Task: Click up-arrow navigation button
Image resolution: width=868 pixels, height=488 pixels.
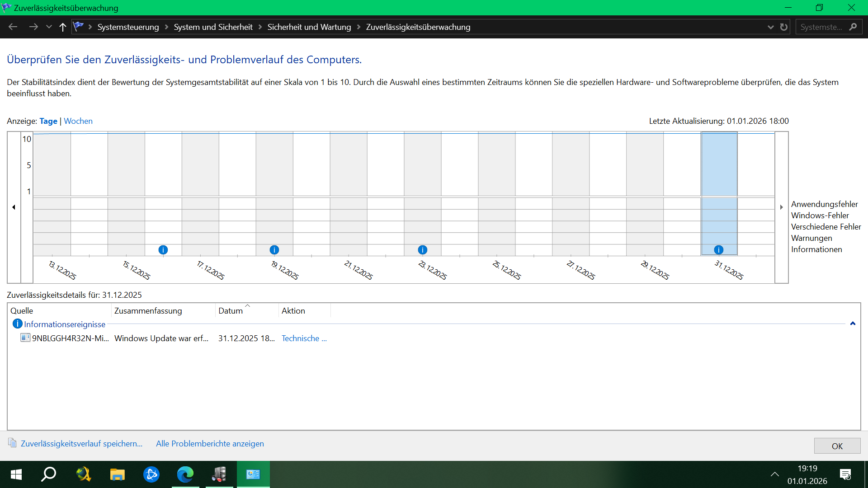Action: tap(63, 27)
